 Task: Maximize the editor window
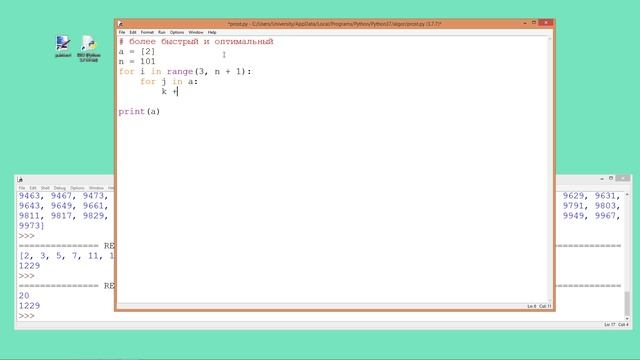point(533,23)
